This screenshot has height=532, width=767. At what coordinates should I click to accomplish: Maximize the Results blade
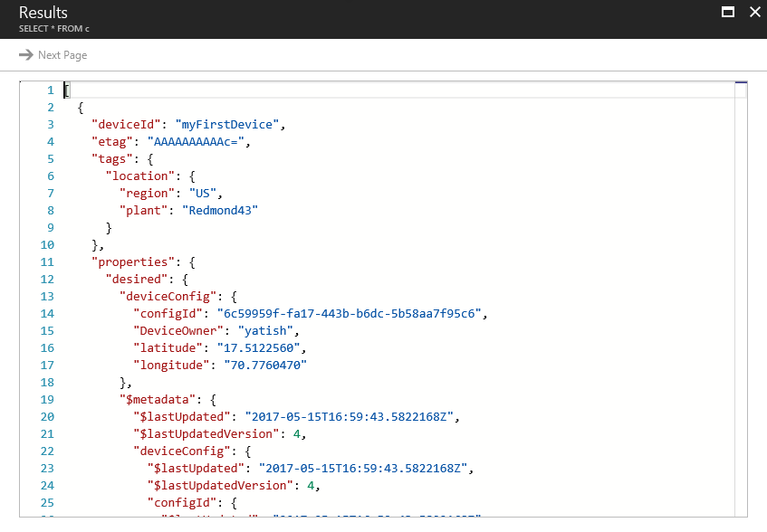pyautogui.click(x=726, y=12)
